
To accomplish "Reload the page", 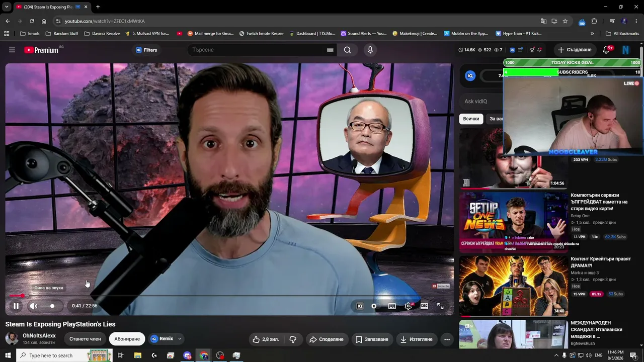I will pyautogui.click(x=32, y=21).
